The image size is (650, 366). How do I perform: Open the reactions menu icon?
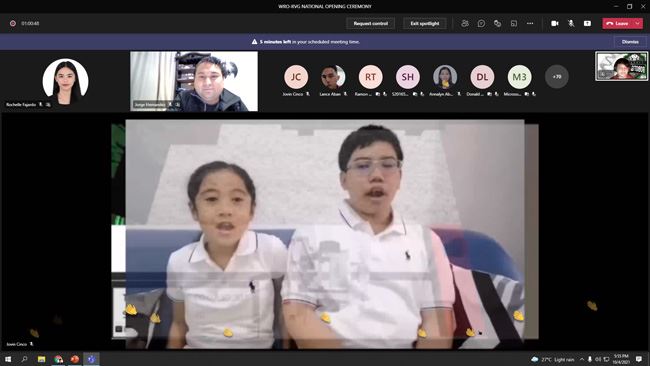(497, 24)
